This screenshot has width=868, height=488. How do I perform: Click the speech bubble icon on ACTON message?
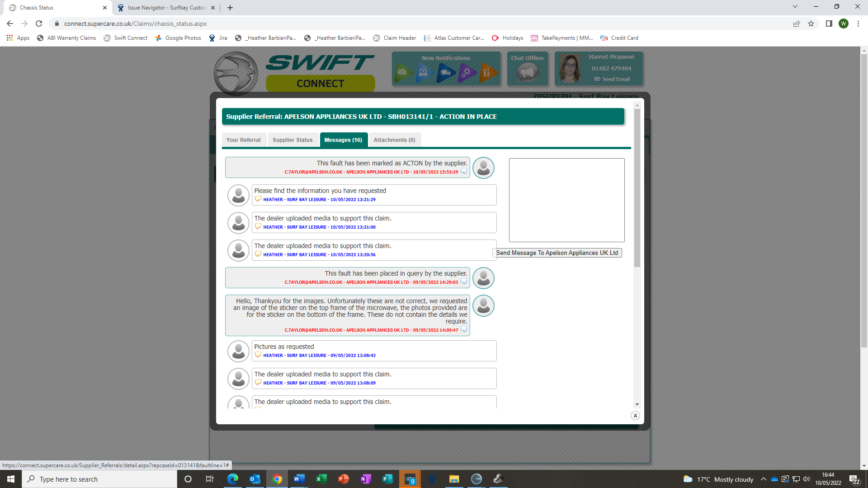[463, 171]
